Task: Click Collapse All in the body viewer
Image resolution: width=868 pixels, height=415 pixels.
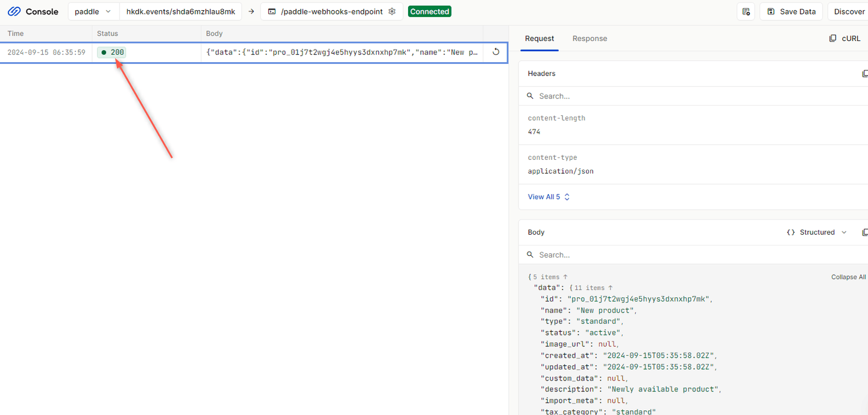Action: point(848,277)
